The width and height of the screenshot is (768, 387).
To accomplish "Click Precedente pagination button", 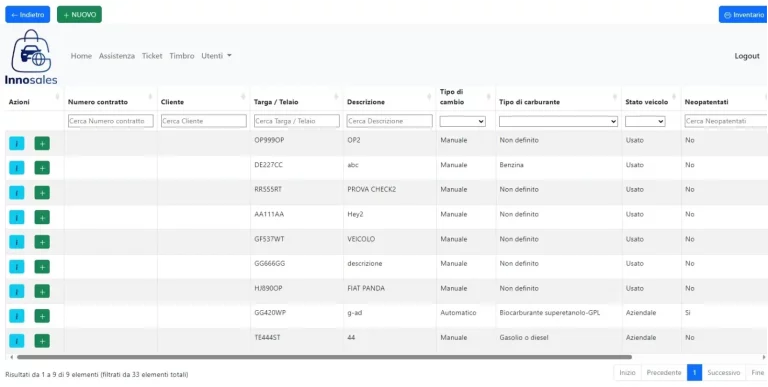I will click(x=664, y=373).
